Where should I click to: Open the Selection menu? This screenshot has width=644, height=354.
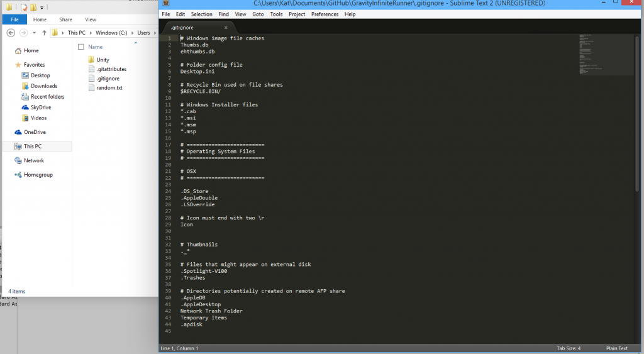[x=201, y=14]
